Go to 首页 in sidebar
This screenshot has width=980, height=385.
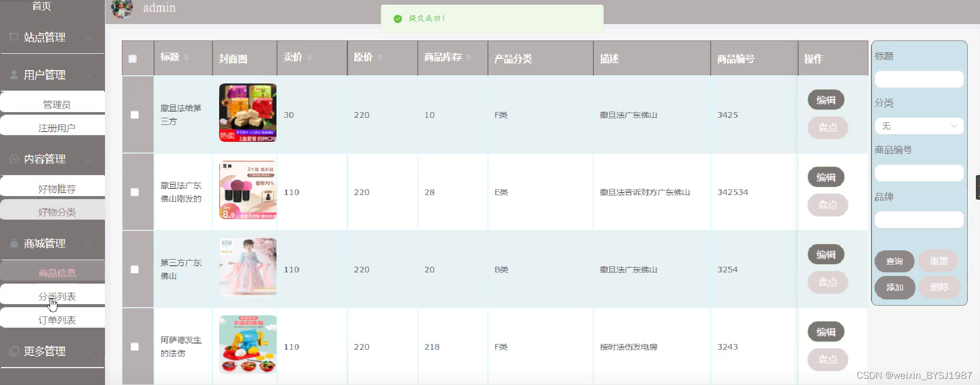click(42, 6)
